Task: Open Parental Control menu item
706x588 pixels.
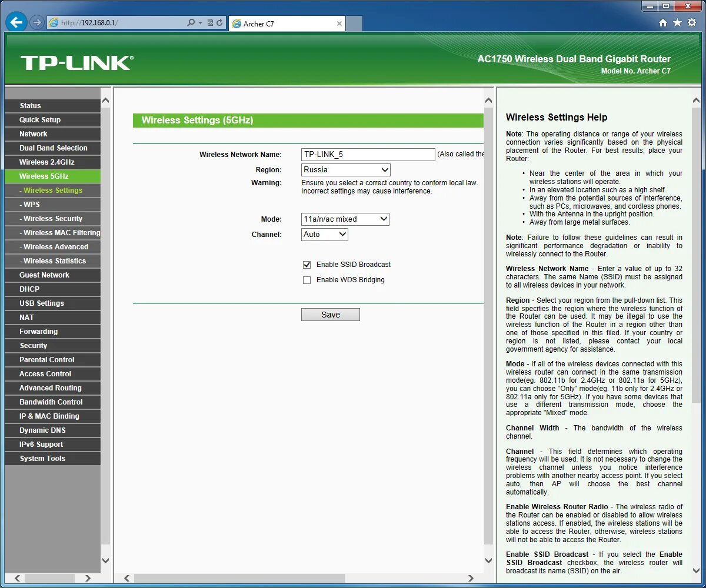Action: tap(52, 360)
